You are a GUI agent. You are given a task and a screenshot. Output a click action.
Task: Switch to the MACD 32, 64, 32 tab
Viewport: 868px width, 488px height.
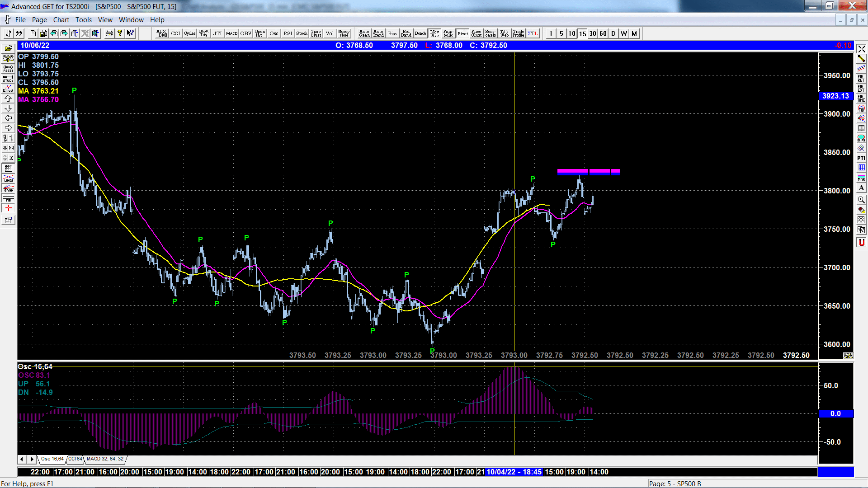(x=105, y=459)
